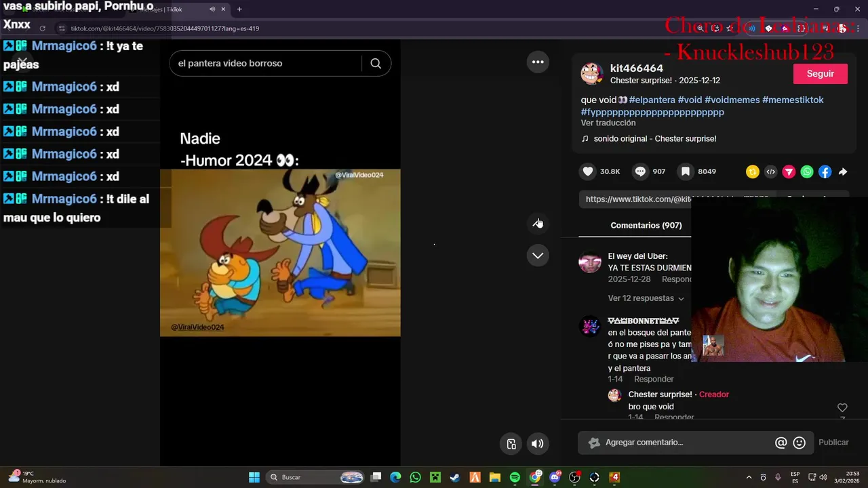The image size is (868, 488).
Task: Mute the tab via speaker icon
Action: click(212, 9)
